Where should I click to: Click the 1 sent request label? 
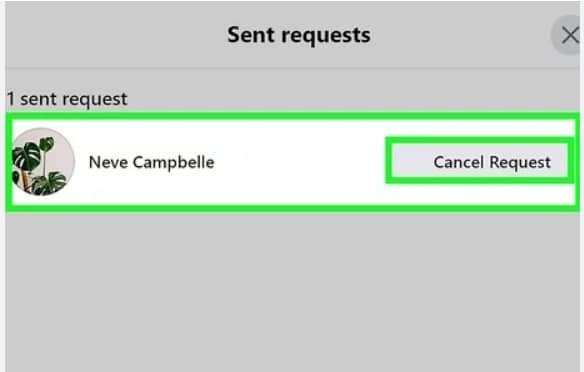[x=67, y=99]
